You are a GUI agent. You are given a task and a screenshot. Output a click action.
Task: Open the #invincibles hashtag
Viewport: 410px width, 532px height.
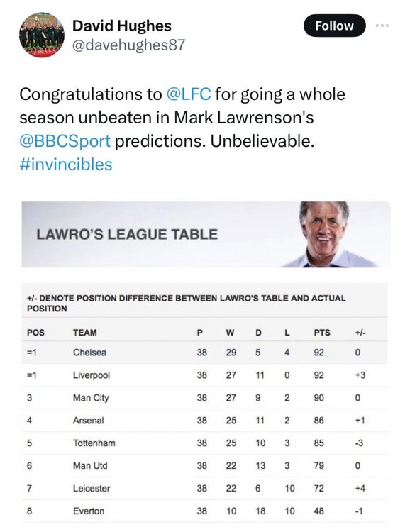[x=66, y=165]
